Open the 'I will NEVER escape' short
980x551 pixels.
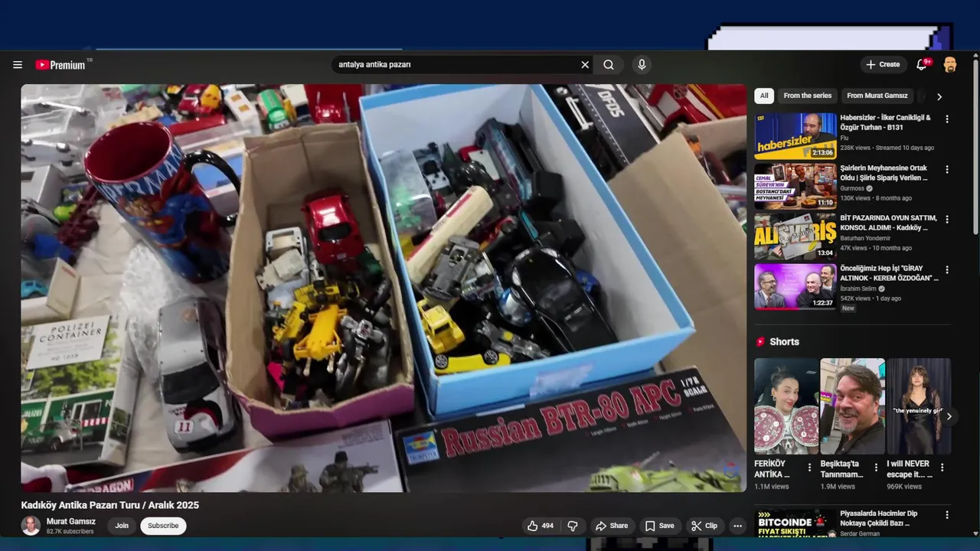tap(919, 406)
